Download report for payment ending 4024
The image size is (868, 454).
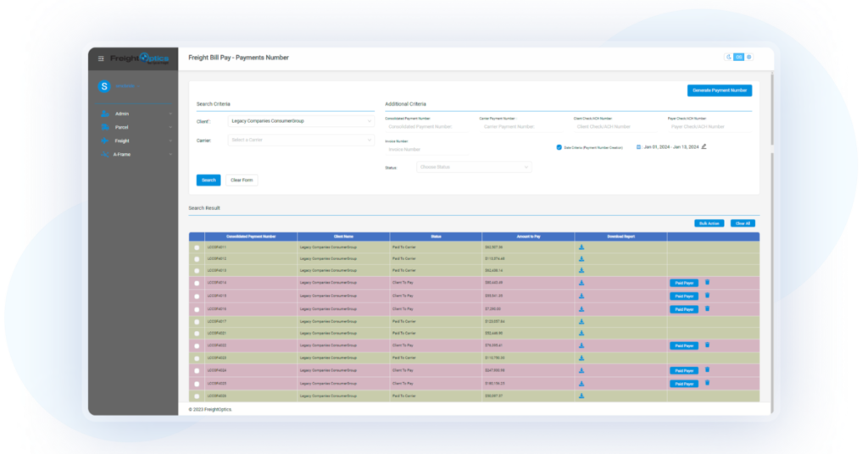581,370
